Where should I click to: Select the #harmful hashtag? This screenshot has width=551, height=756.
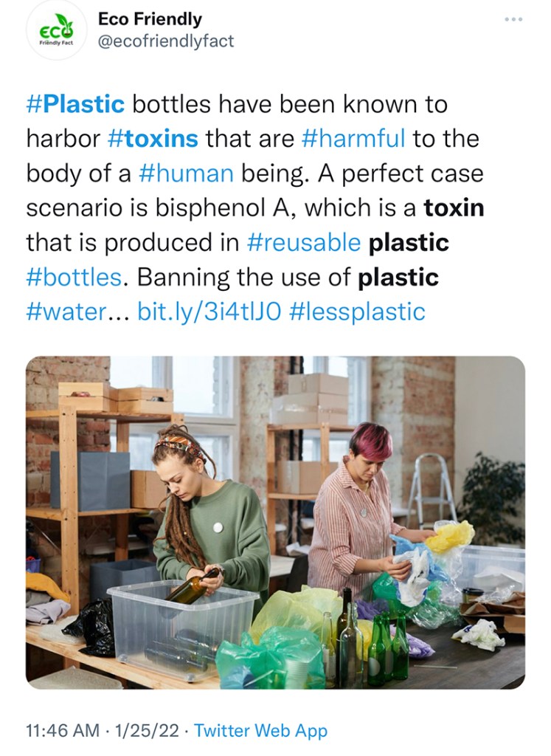tap(353, 139)
